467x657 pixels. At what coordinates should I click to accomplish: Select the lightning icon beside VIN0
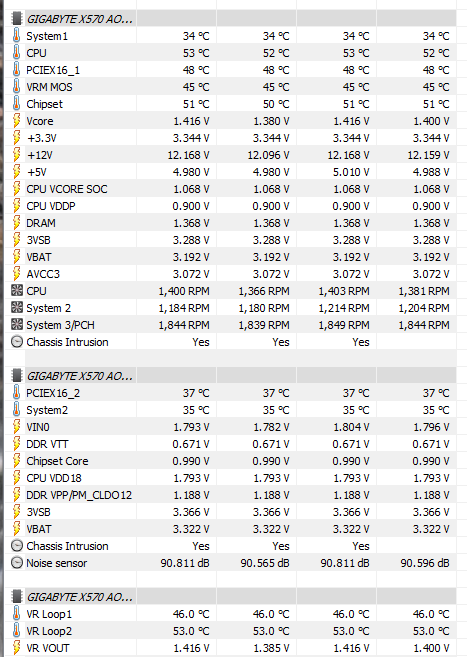click(x=16, y=427)
